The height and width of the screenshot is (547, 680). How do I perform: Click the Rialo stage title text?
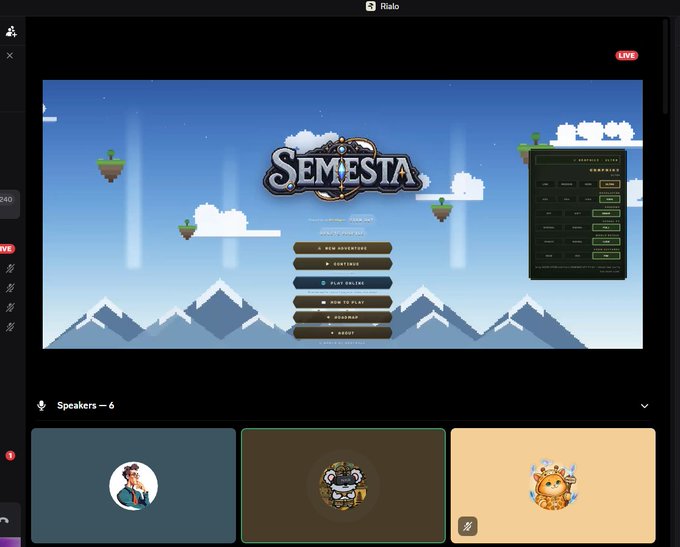click(x=389, y=6)
